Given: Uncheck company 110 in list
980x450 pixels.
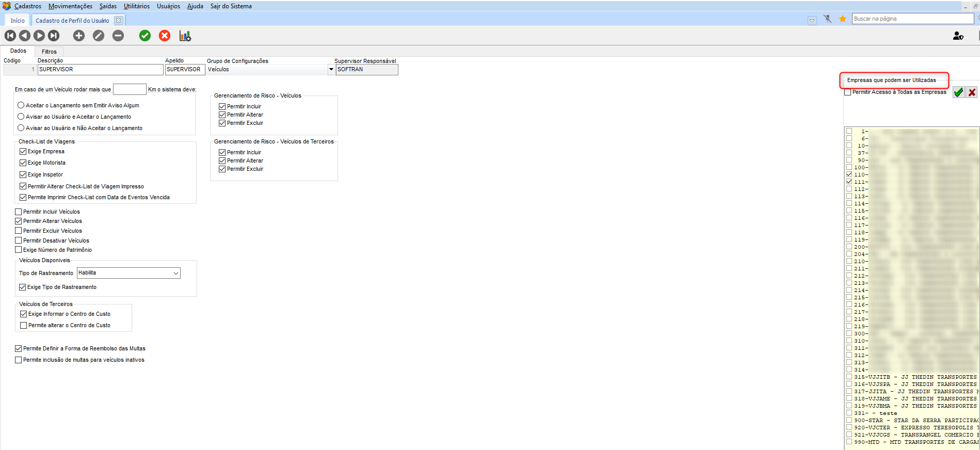Looking at the screenshot, I should point(849,174).
